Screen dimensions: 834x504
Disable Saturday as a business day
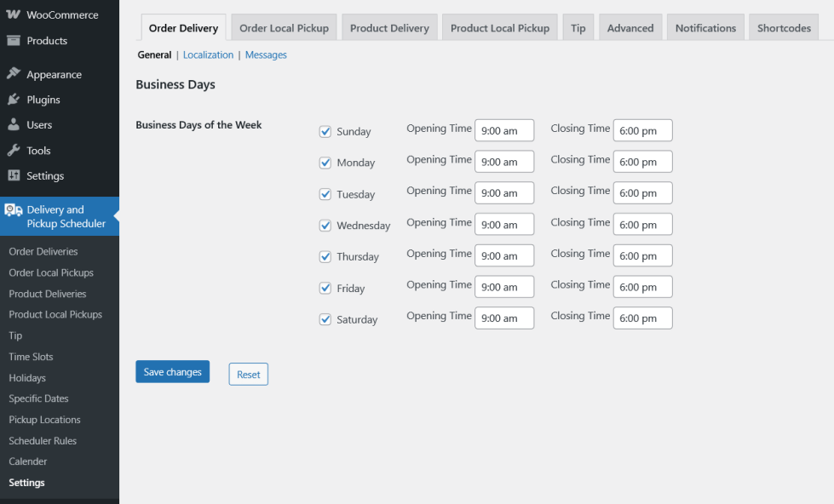click(x=325, y=319)
